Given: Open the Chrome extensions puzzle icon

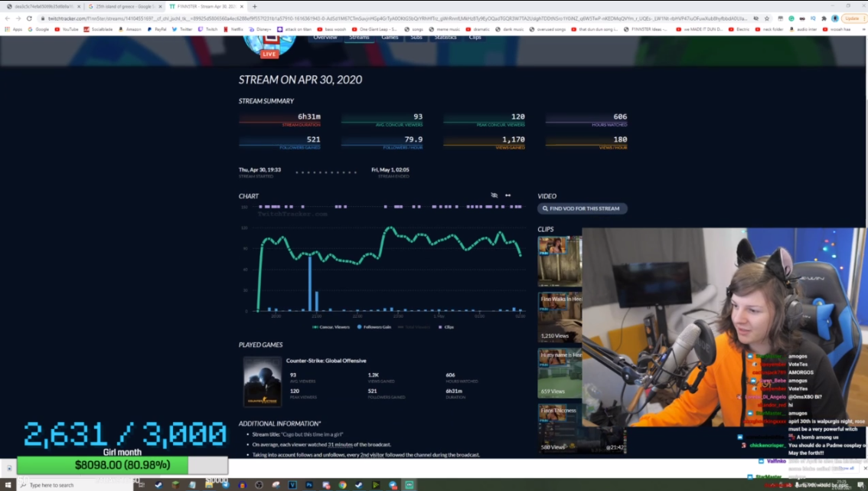Looking at the screenshot, I should pyautogui.click(x=824, y=18).
